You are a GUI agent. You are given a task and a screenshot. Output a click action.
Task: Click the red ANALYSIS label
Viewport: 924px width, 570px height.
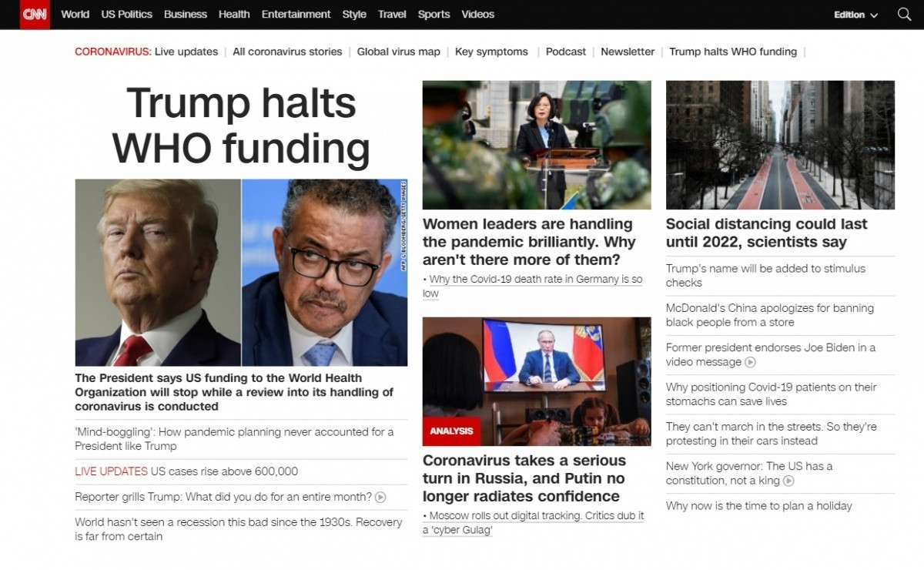coord(451,431)
